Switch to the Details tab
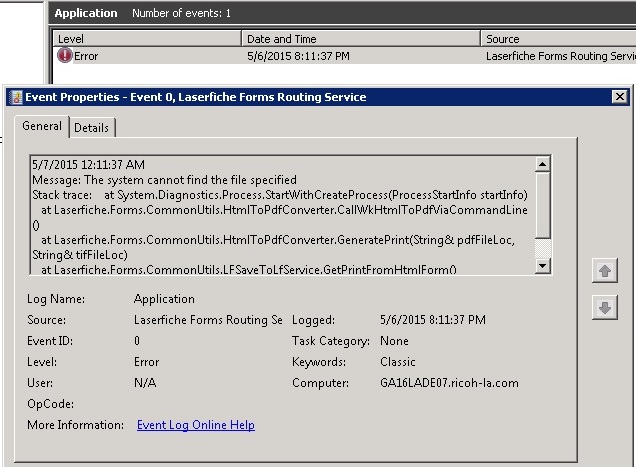Screen dimensions: 636x468 92,128
